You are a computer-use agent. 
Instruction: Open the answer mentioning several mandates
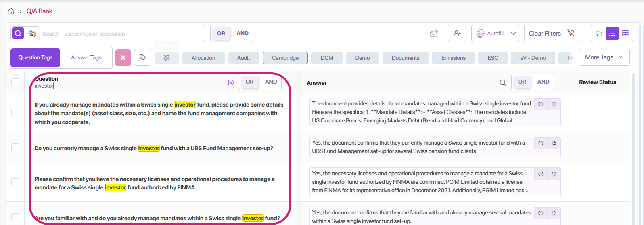point(421,217)
